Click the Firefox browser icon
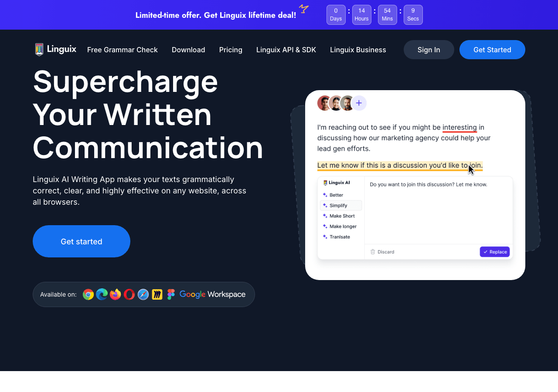Screen dimensions: 558x392 pos(116,294)
